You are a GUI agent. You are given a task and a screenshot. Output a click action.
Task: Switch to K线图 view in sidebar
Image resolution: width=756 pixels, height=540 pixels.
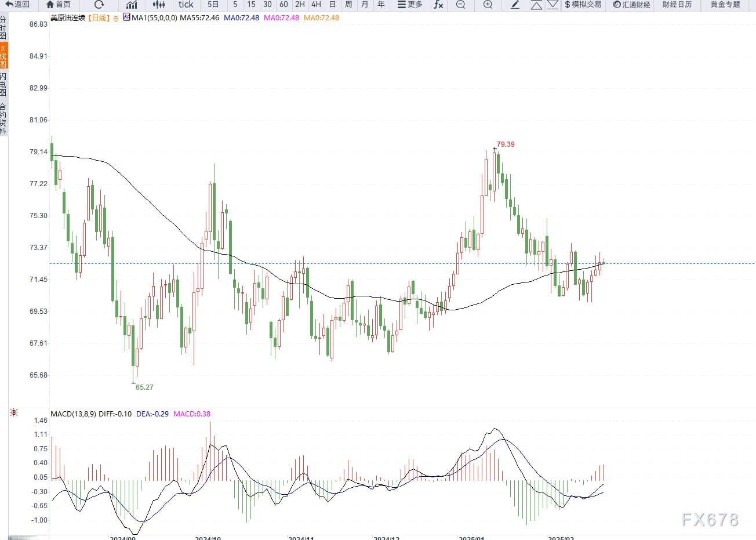coord(3,56)
